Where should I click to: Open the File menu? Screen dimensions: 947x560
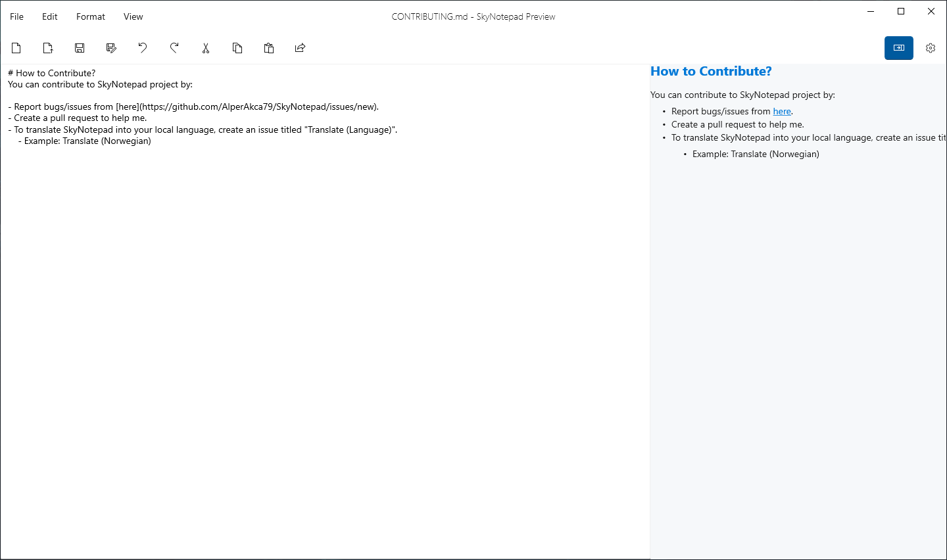coord(17,16)
